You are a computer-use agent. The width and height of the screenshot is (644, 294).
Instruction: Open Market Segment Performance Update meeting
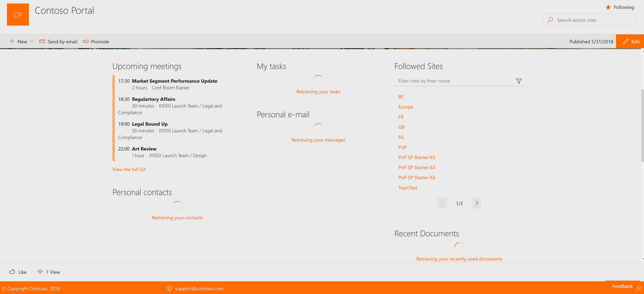tap(175, 81)
